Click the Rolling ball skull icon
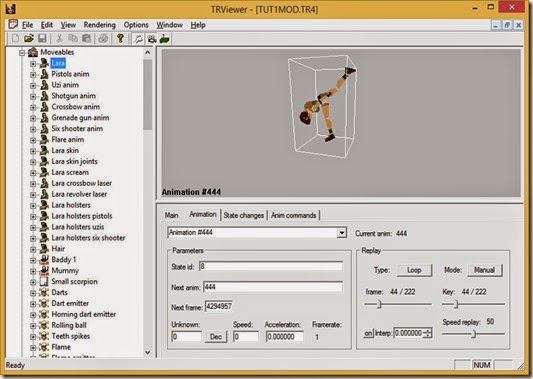The height and width of the screenshot is (379, 533). pyautogui.click(x=44, y=325)
